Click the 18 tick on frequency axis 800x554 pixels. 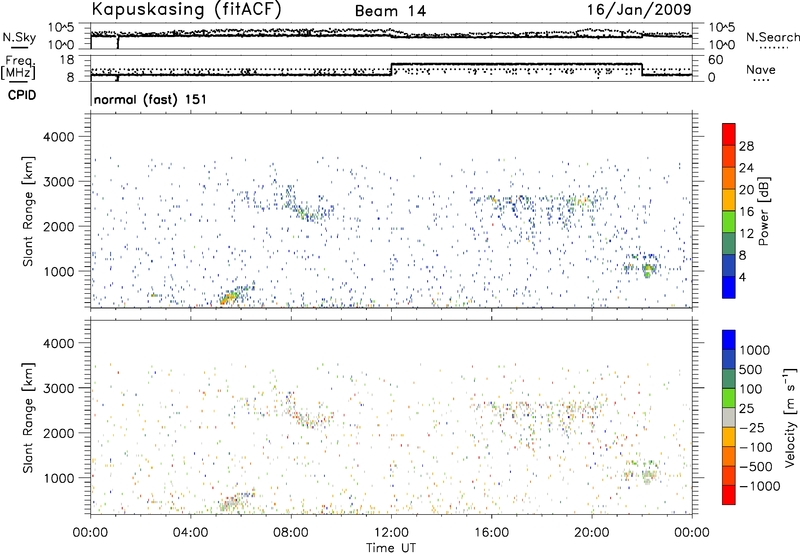(67, 60)
